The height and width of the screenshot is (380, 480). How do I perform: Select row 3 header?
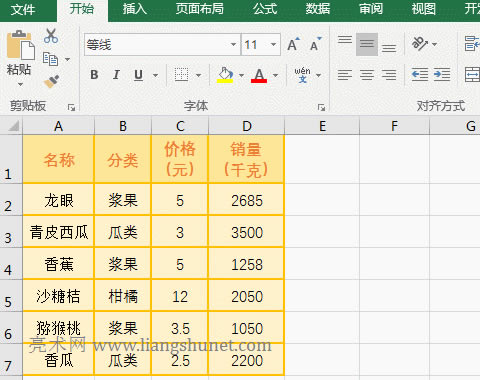click(11, 232)
